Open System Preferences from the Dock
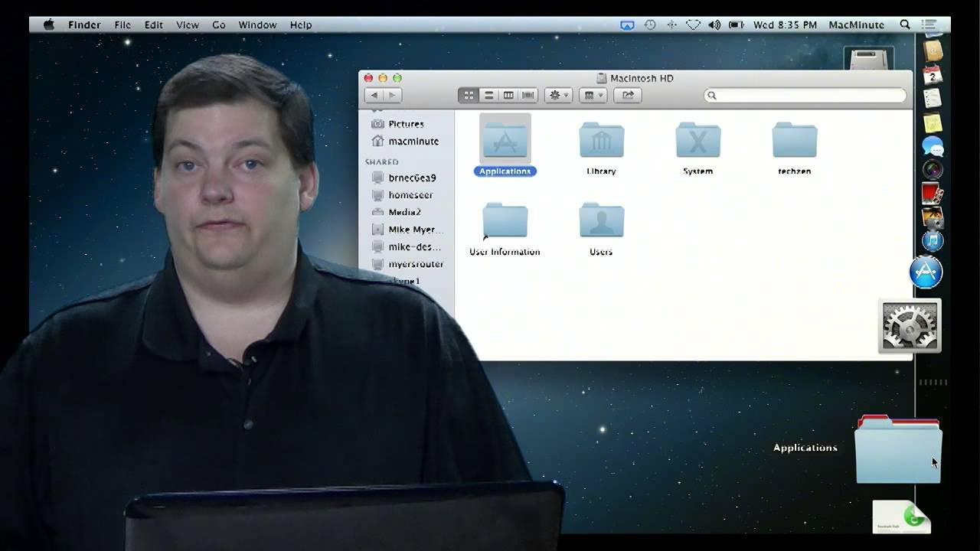 click(x=910, y=325)
